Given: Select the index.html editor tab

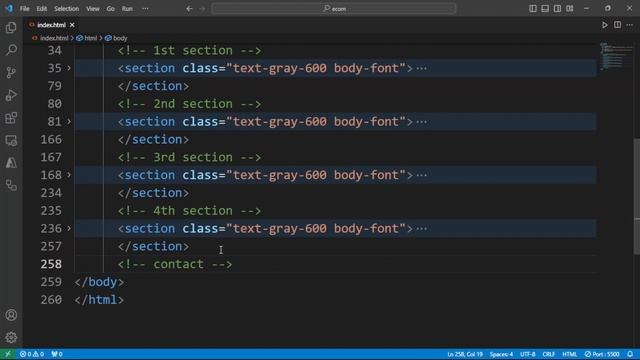Looking at the screenshot, I should pos(51,25).
